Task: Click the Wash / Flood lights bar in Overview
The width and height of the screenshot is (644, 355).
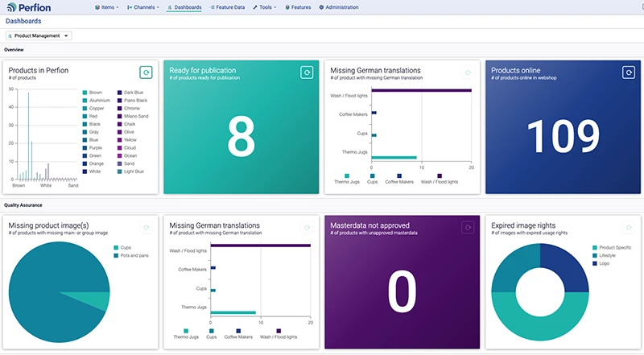Action: click(x=421, y=90)
